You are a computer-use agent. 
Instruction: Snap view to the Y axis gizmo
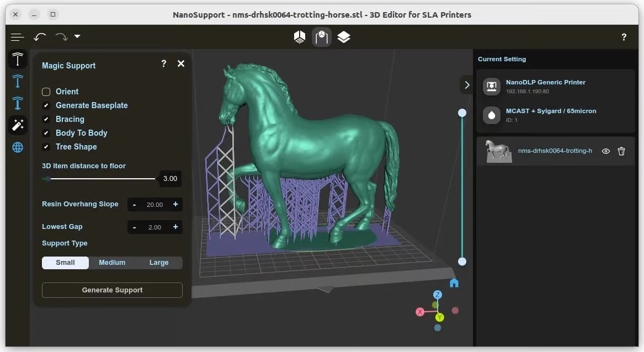point(440,317)
